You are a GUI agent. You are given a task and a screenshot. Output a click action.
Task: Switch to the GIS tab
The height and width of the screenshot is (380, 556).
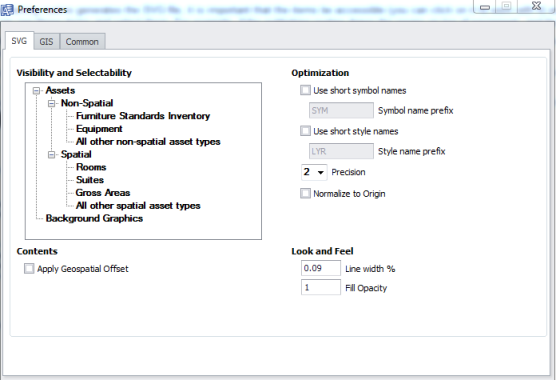click(x=46, y=42)
